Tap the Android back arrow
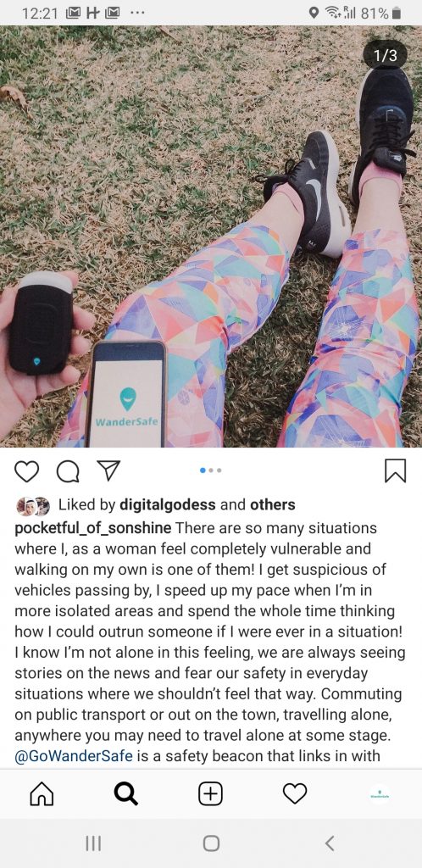The width and height of the screenshot is (422, 868). [329, 843]
